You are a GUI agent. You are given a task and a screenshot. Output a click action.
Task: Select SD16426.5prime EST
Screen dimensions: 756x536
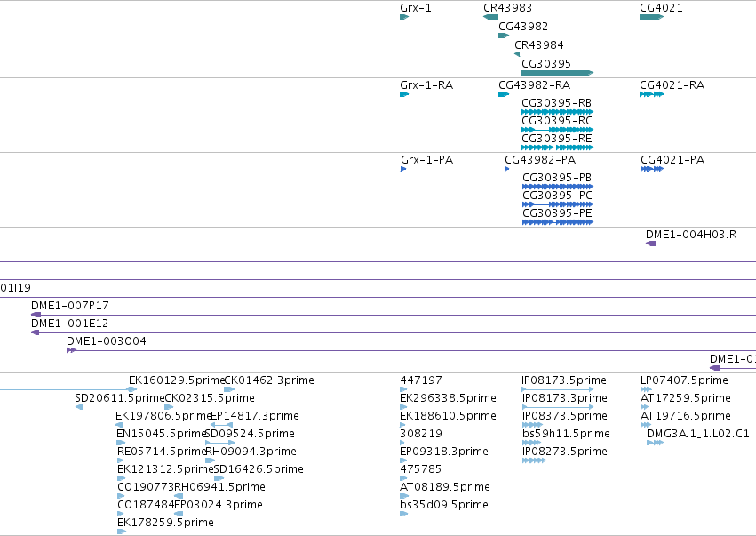point(219,478)
